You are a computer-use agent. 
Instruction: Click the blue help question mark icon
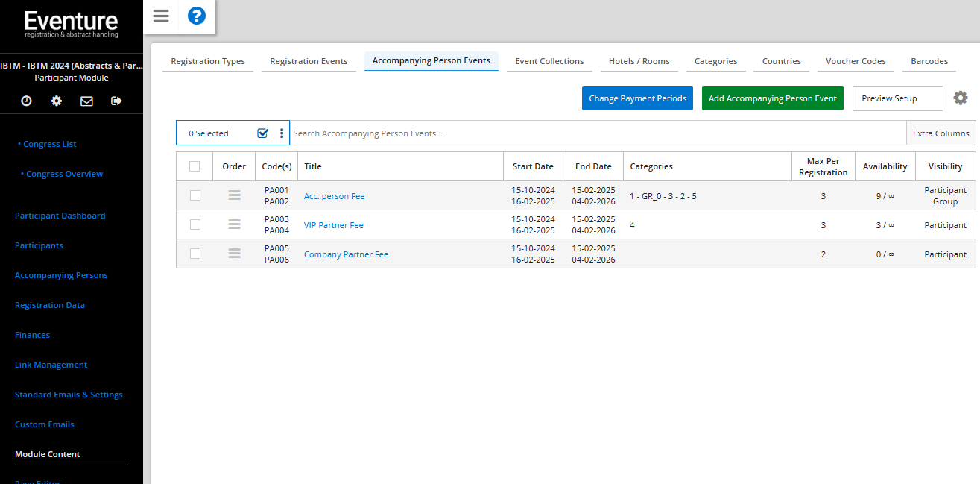coord(196,16)
